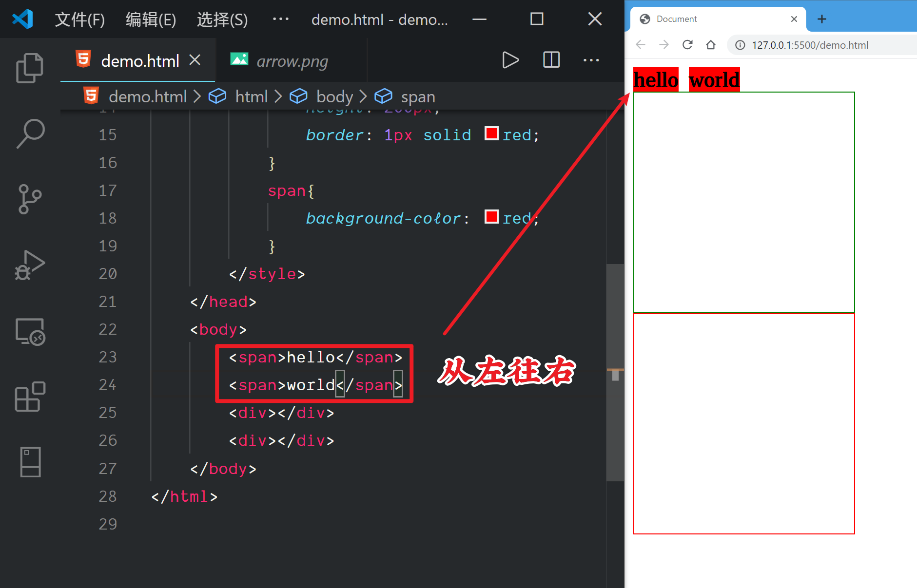Click the <body> opening tag text

tap(218, 329)
